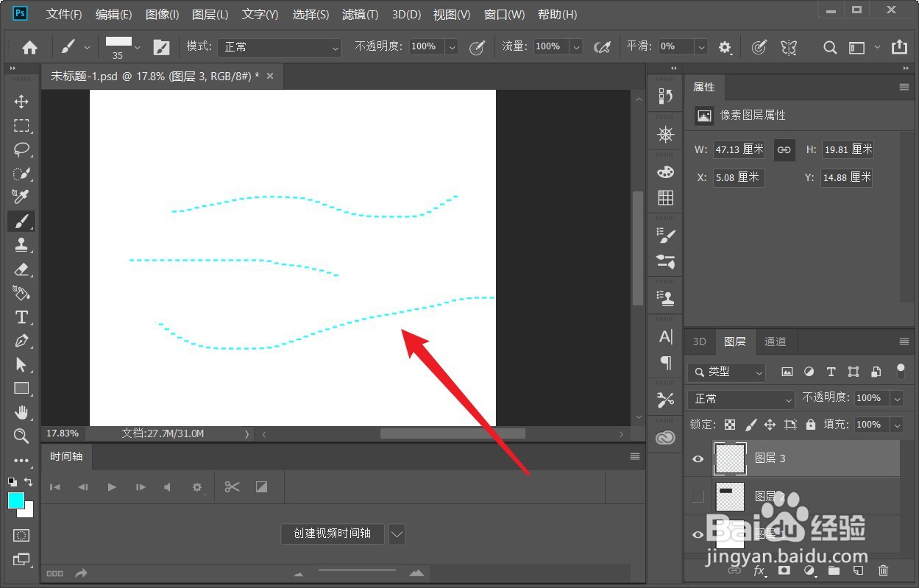Viewport: 919px width, 588px height.
Task: Open Creative Cloud Libraries panel icon
Action: click(665, 437)
